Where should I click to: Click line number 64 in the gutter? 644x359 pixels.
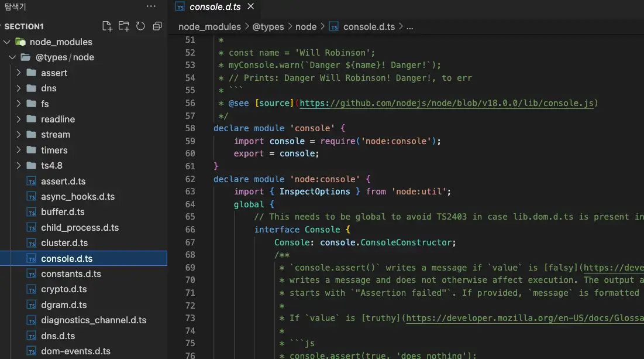pos(190,204)
